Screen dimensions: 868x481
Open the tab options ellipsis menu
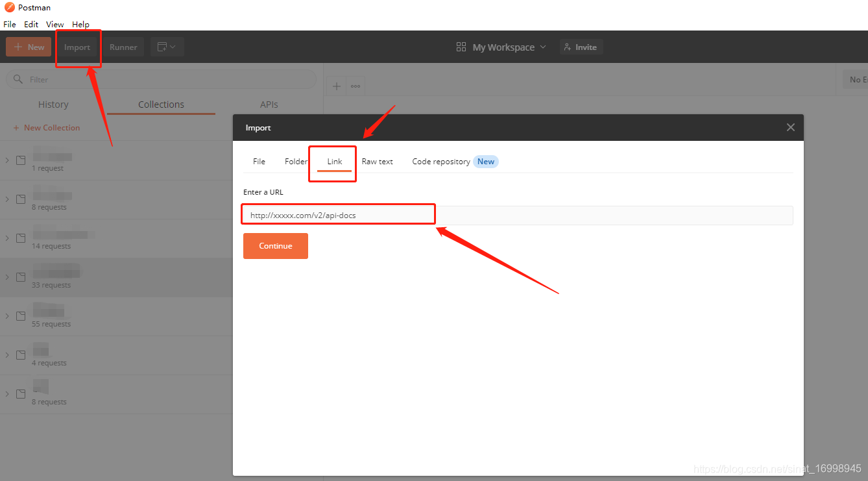pos(356,86)
